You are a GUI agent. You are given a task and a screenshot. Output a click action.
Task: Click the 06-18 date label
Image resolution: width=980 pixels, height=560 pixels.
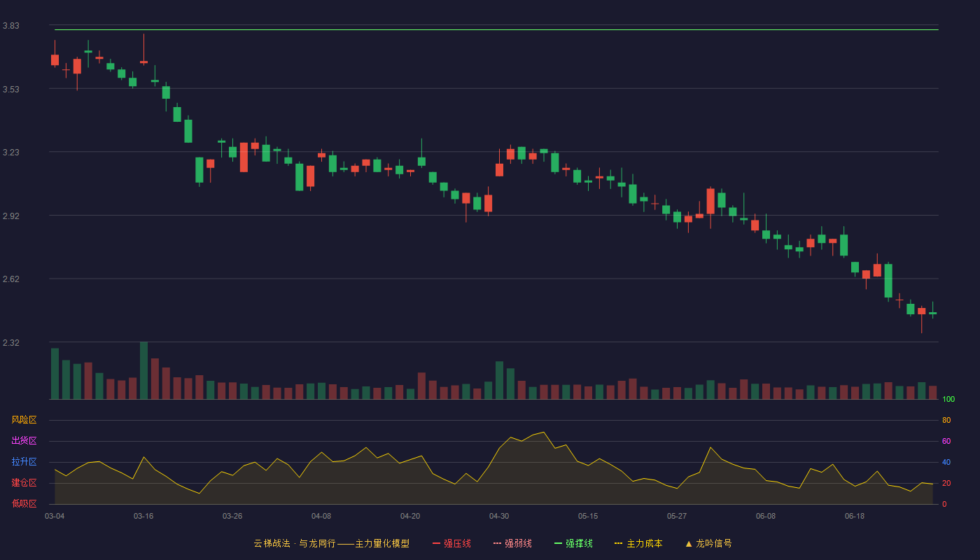click(855, 516)
